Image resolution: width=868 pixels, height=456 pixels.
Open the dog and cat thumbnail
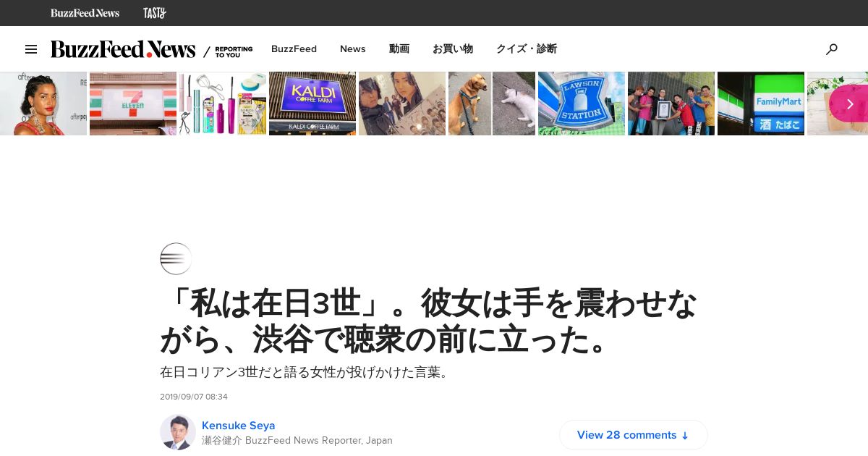point(492,104)
